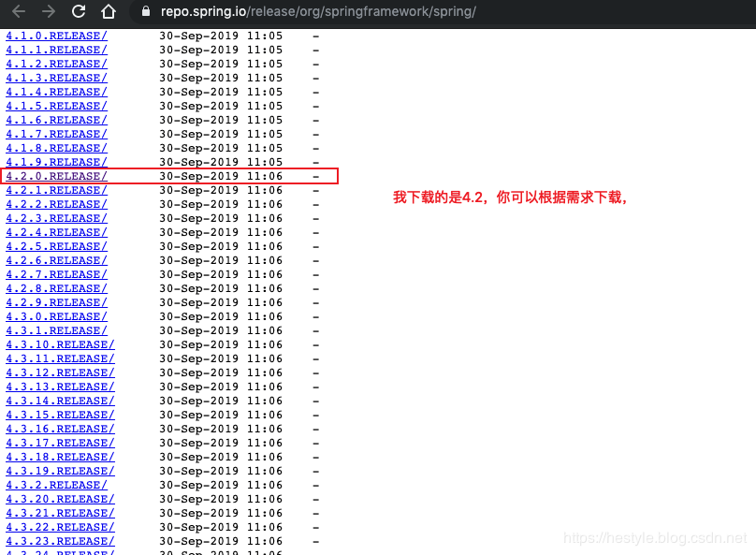The height and width of the screenshot is (555, 756).
Task: Open the 4.3.10.RELEASE directory
Action: pos(60,344)
